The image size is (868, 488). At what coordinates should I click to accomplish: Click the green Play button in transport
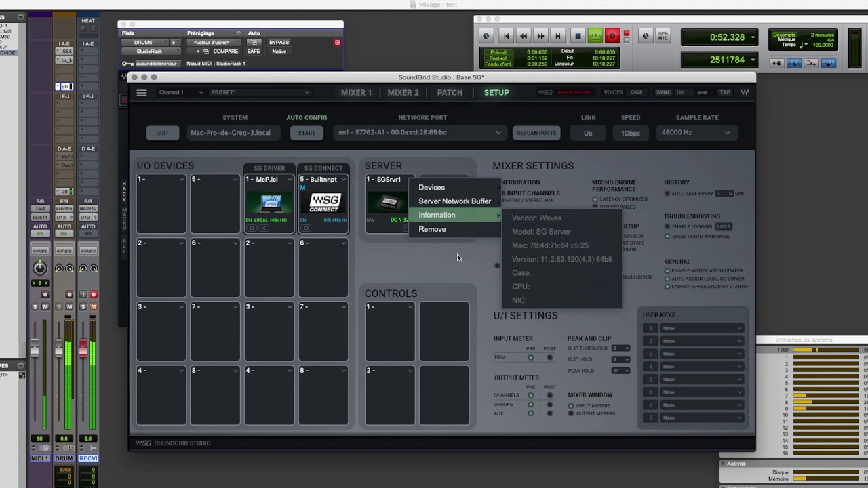[x=595, y=36]
